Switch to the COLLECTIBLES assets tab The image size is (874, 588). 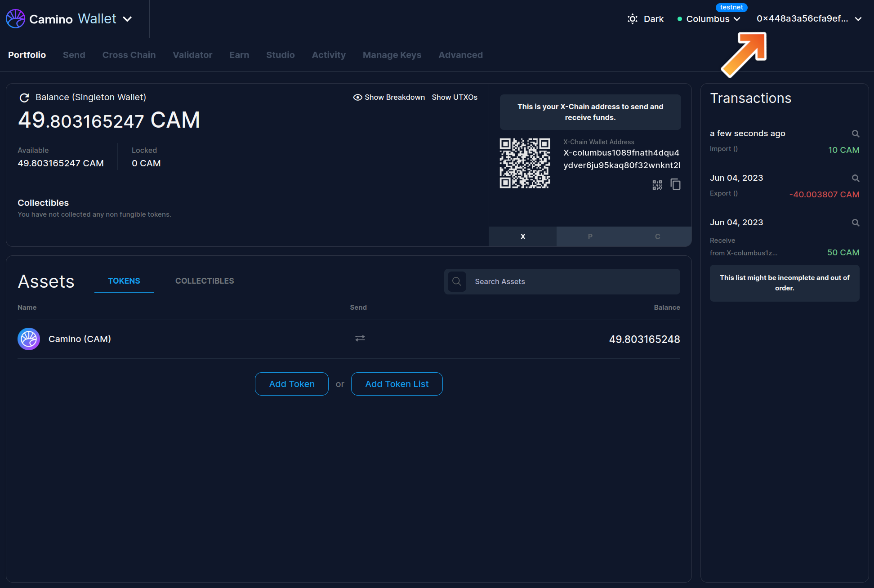(205, 281)
